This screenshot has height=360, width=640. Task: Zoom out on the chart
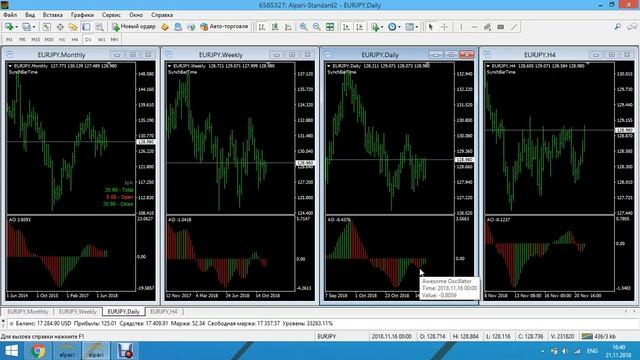point(316,27)
